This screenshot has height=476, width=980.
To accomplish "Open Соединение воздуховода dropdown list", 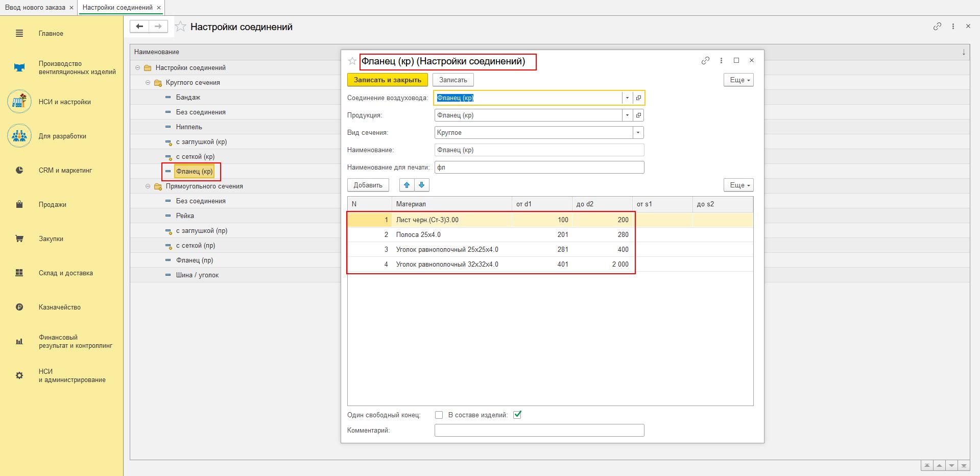I will point(627,98).
